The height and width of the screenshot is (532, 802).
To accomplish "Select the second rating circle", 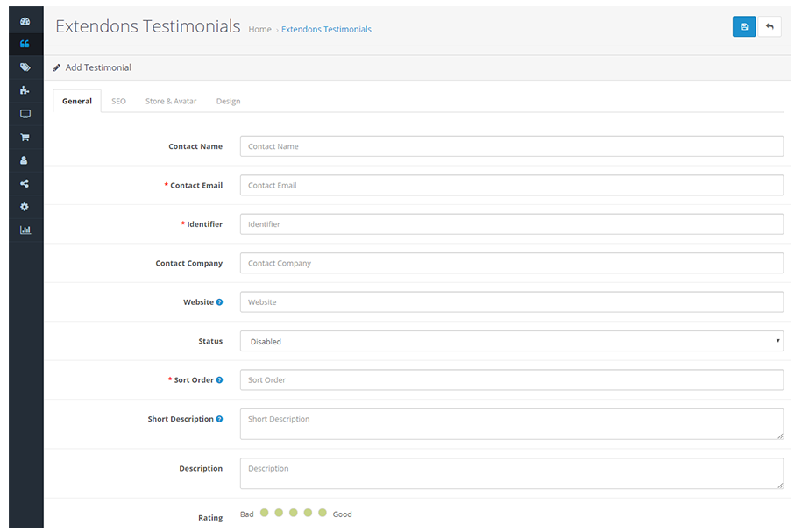I will tap(279, 513).
